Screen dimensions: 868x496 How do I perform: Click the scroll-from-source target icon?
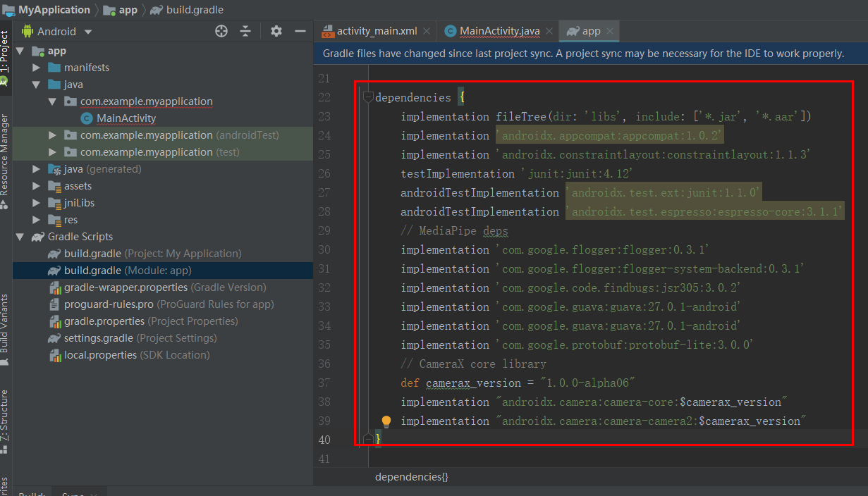pos(221,31)
